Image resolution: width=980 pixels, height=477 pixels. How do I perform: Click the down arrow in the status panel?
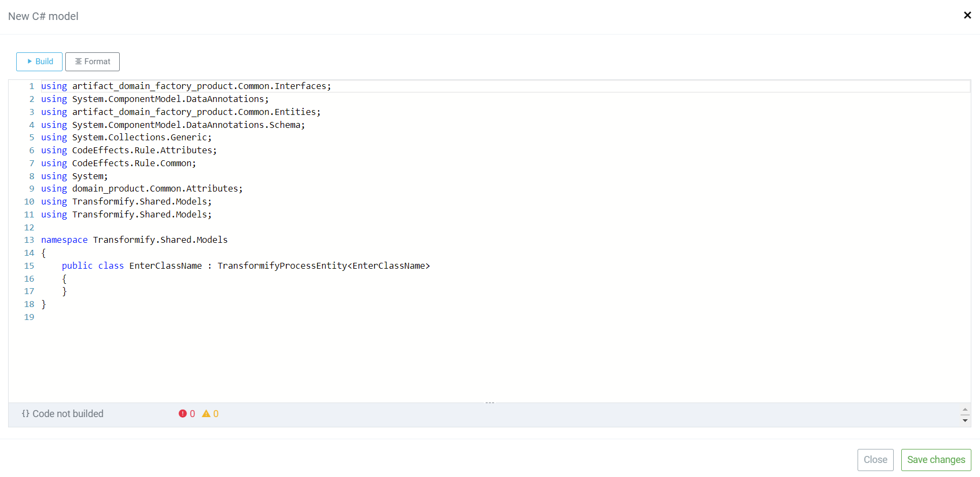click(x=965, y=420)
